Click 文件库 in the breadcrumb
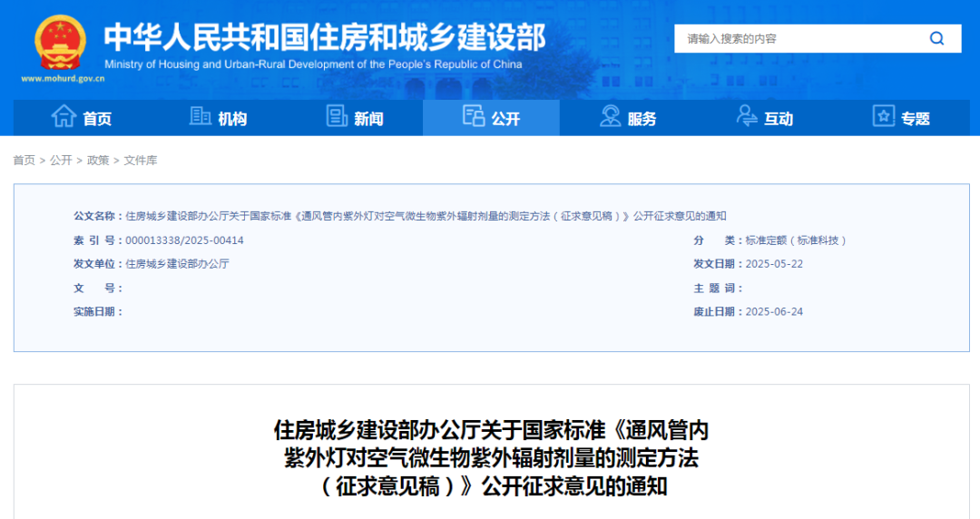 [141, 161]
